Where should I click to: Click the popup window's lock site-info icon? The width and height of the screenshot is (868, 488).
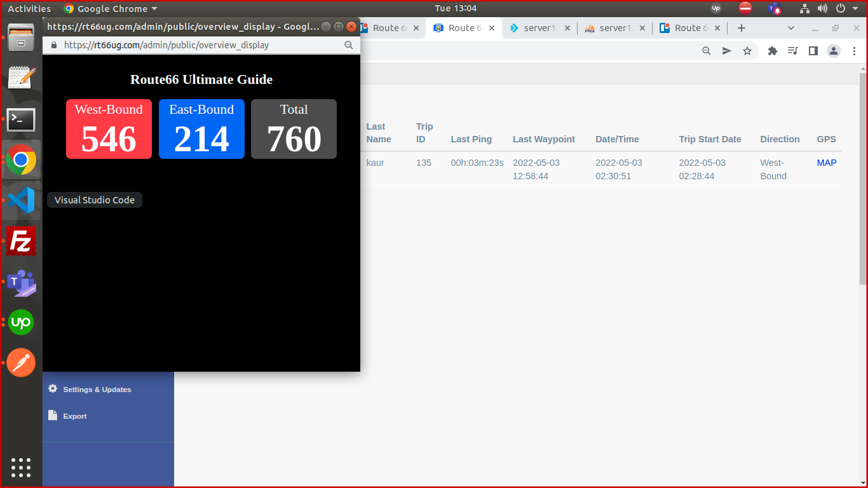click(x=54, y=45)
